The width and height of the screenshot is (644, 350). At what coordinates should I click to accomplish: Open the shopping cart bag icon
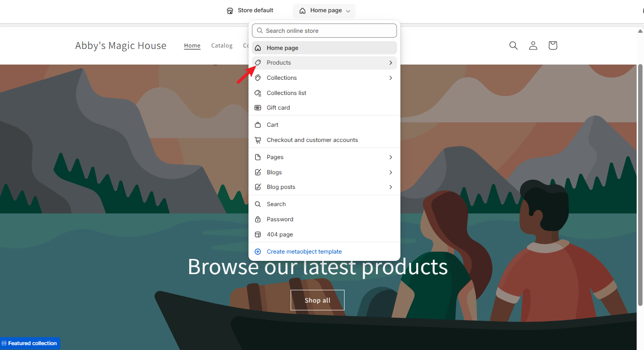click(553, 46)
